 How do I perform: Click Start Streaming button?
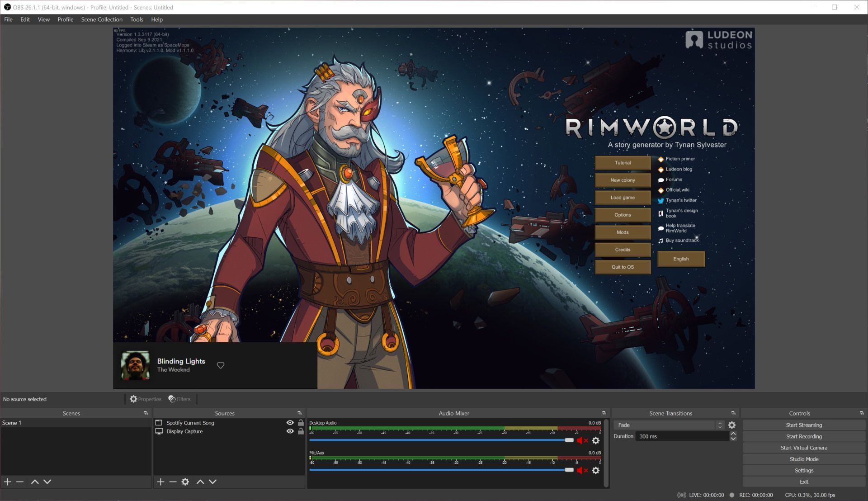pyautogui.click(x=804, y=425)
